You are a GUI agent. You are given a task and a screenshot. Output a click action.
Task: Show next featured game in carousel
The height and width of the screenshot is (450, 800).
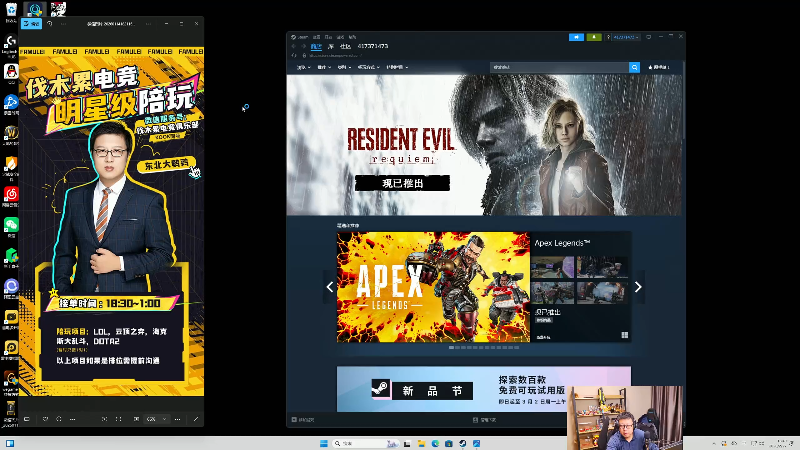pos(638,287)
